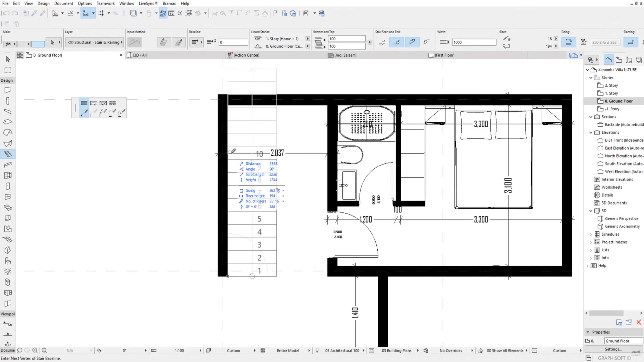Screen dimensions: 644x362
Task: Open the Teamwork menu
Action: (105, 3)
